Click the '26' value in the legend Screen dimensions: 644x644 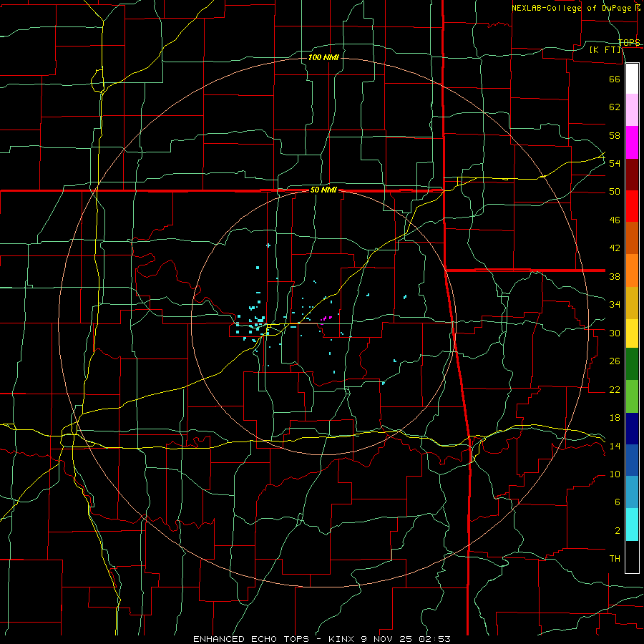[x=615, y=361]
